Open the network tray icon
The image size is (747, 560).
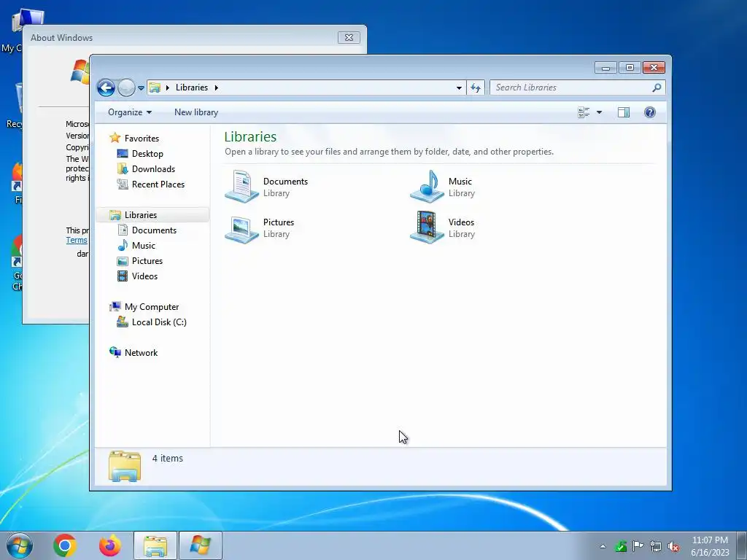click(x=656, y=546)
